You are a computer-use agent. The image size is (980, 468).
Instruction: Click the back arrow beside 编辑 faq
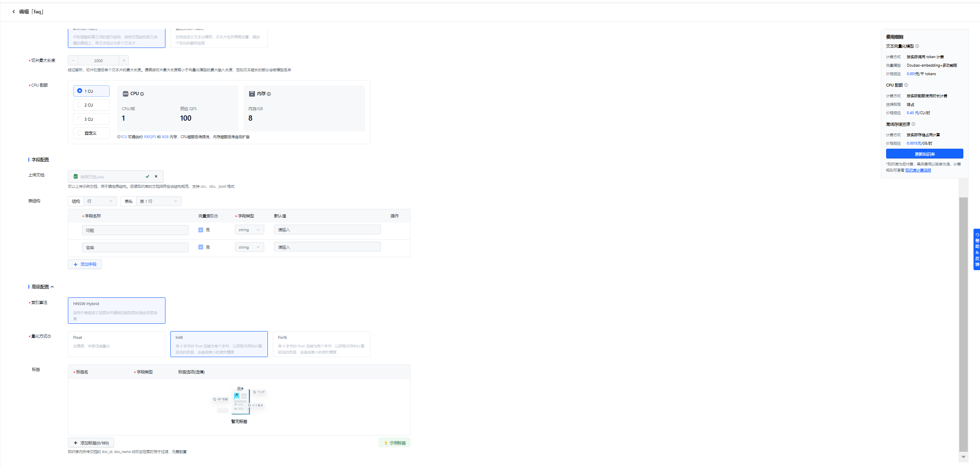[x=13, y=12]
